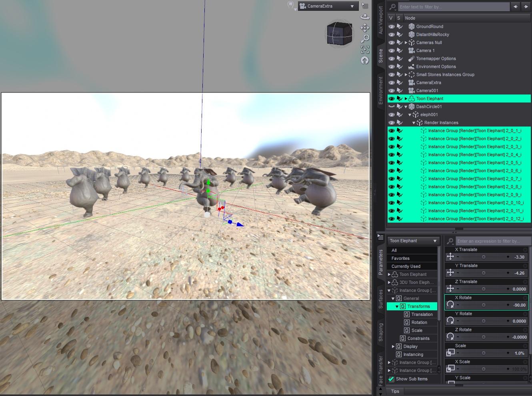This screenshot has width=532, height=396.
Task: Click the draw style icon left of CameraExtra
Action: pyautogui.click(x=291, y=6)
